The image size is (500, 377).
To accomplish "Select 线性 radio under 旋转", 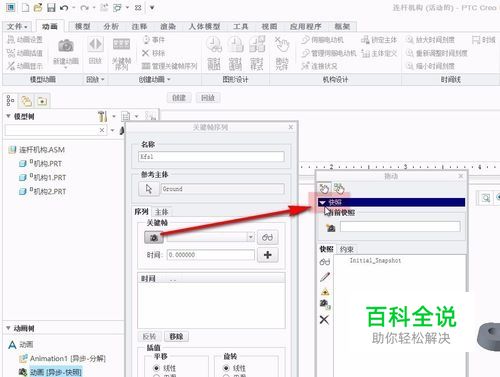I will [226, 368].
